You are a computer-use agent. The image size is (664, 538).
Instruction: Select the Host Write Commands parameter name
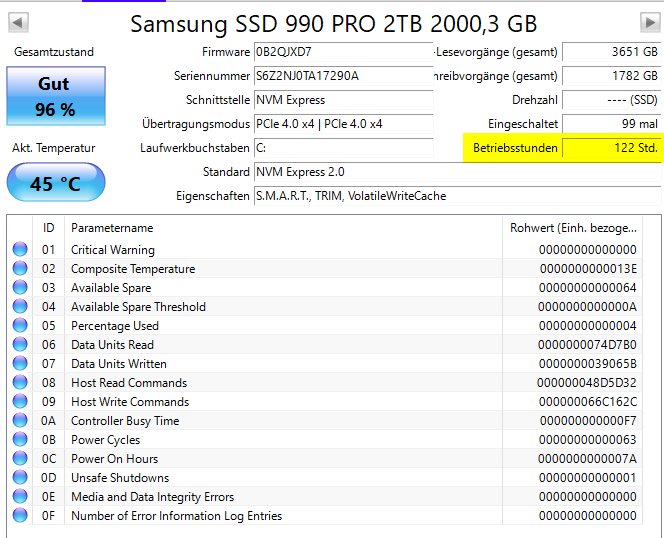coord(130,402)
